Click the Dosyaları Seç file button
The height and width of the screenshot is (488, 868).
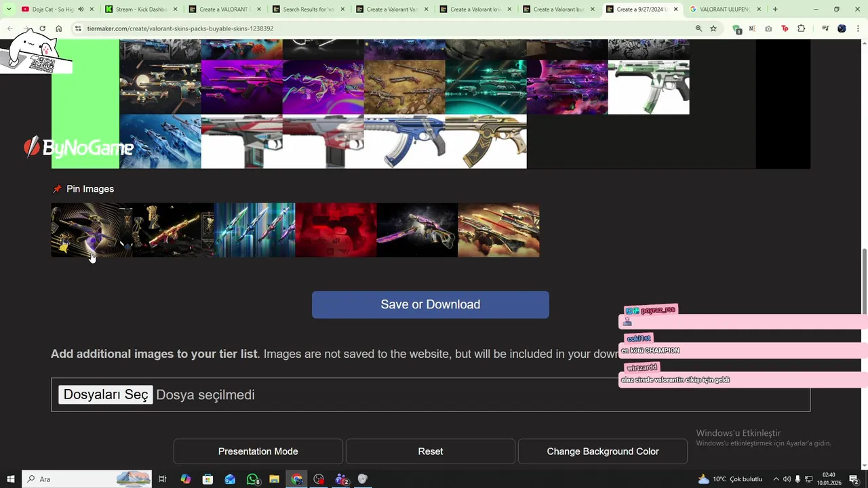105,394
